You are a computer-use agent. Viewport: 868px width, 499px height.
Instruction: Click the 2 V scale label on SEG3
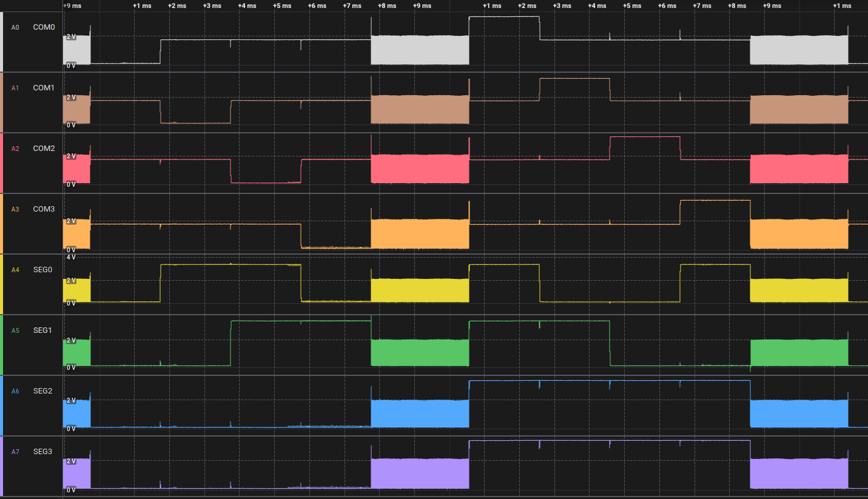click(x=71, y=461)
